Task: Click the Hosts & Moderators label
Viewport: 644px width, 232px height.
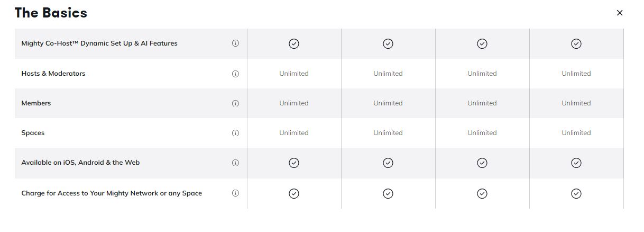Action: point(53,74)
